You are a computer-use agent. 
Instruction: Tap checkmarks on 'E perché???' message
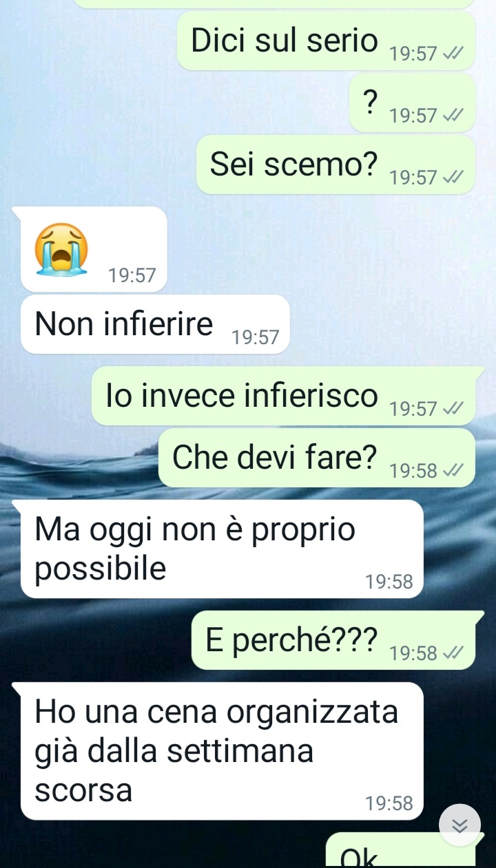click(454, 653)
